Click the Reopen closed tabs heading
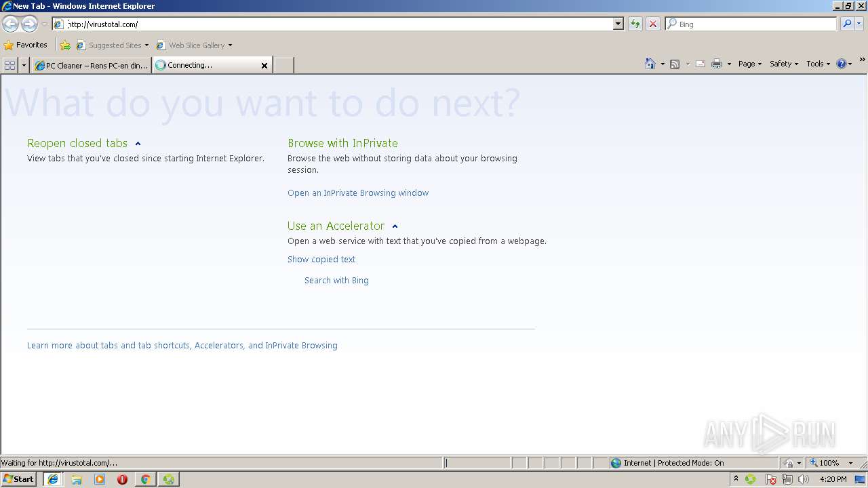868x488 pixels. click(77, 143)
